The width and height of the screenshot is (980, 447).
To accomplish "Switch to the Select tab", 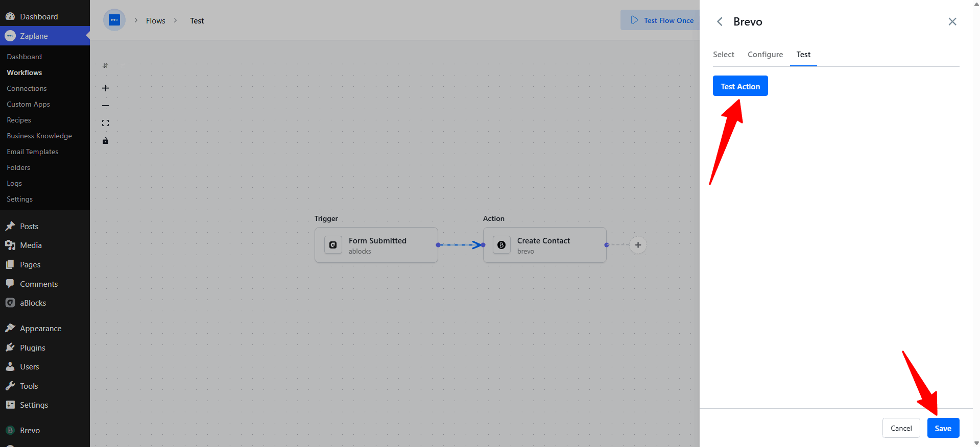I will click(x=724, y=55).
